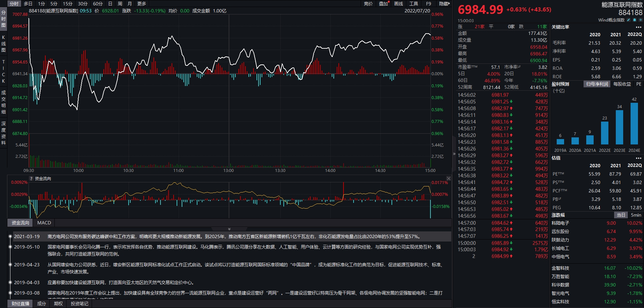Viewport: 644px width, 308px height.
Task: Select the 30分 period
Action: [83, 4]
